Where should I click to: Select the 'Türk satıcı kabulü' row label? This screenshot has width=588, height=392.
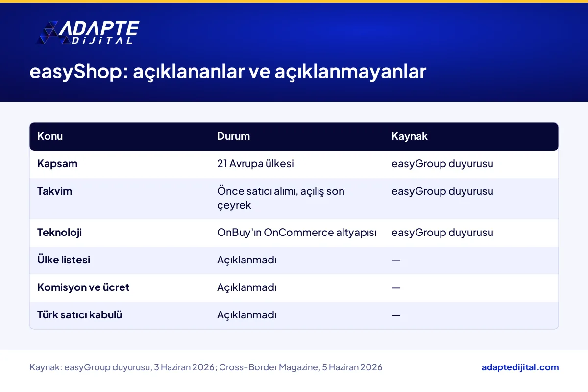coord(79,315)
